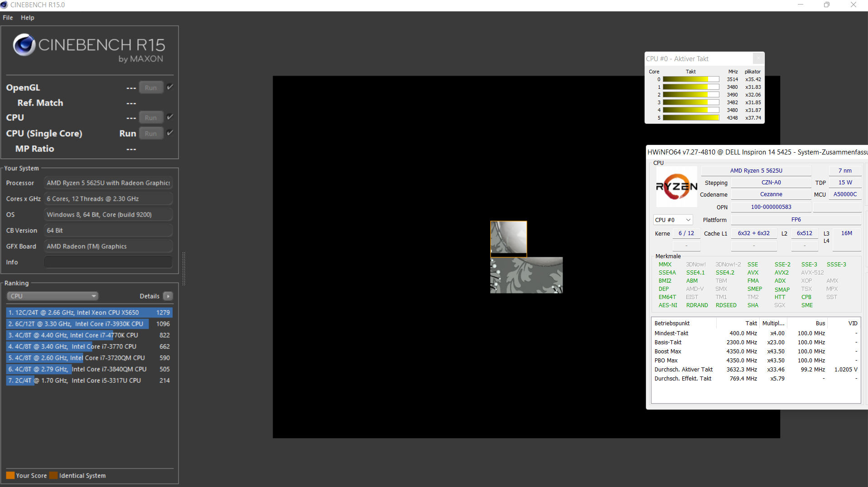
Task: Toggle the CPU test checkbox
Action: 170,117
